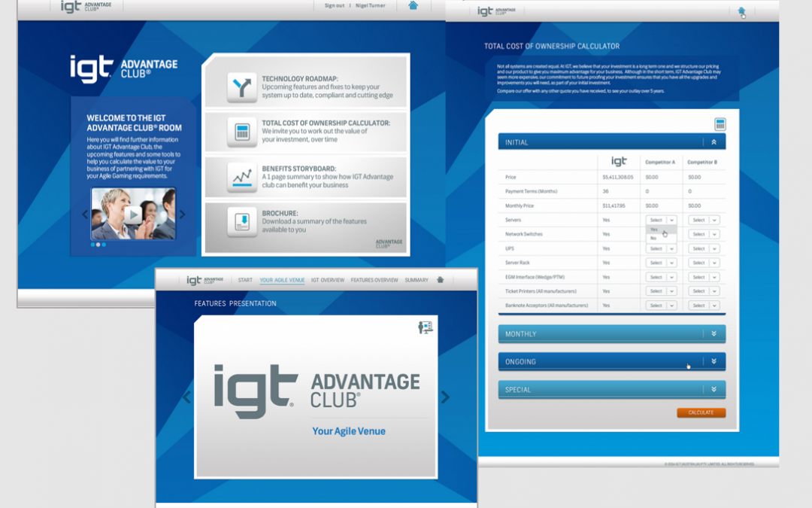Open the Technology Roadmap card
This screenshot has height=508, width=812.
pos(305,84)
